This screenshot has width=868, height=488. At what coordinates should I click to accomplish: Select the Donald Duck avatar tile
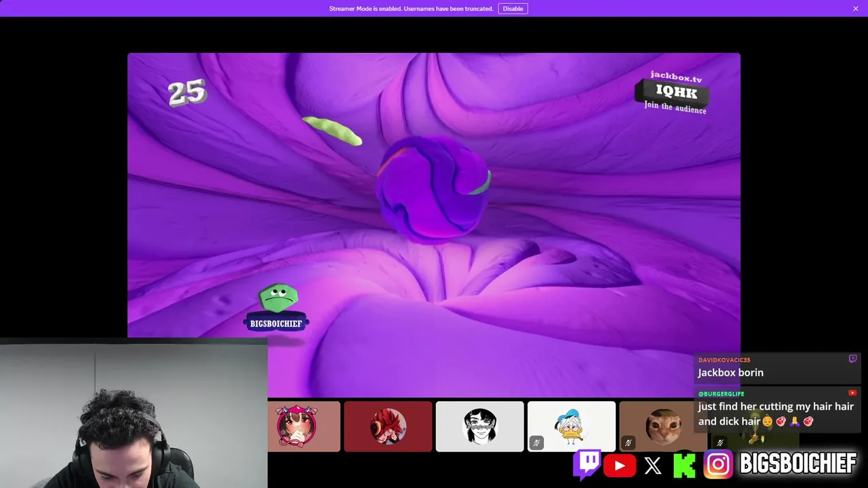(x=572, y=426)
